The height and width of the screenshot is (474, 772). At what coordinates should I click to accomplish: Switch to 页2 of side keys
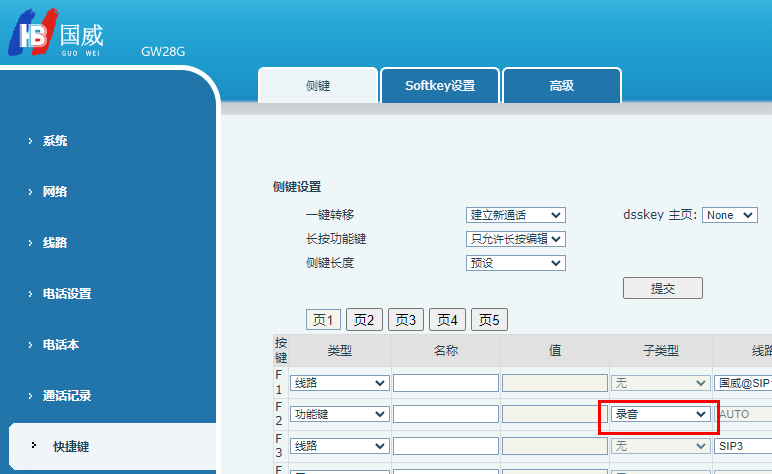(364, 320)
